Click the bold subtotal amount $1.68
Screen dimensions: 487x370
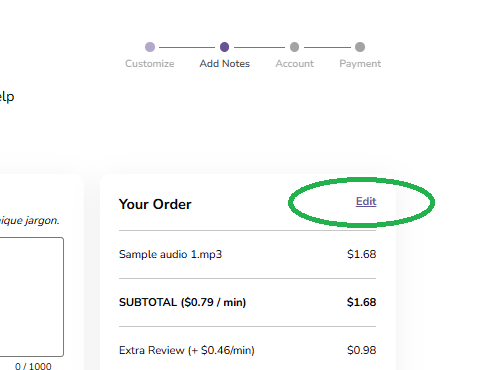[362, 302]
